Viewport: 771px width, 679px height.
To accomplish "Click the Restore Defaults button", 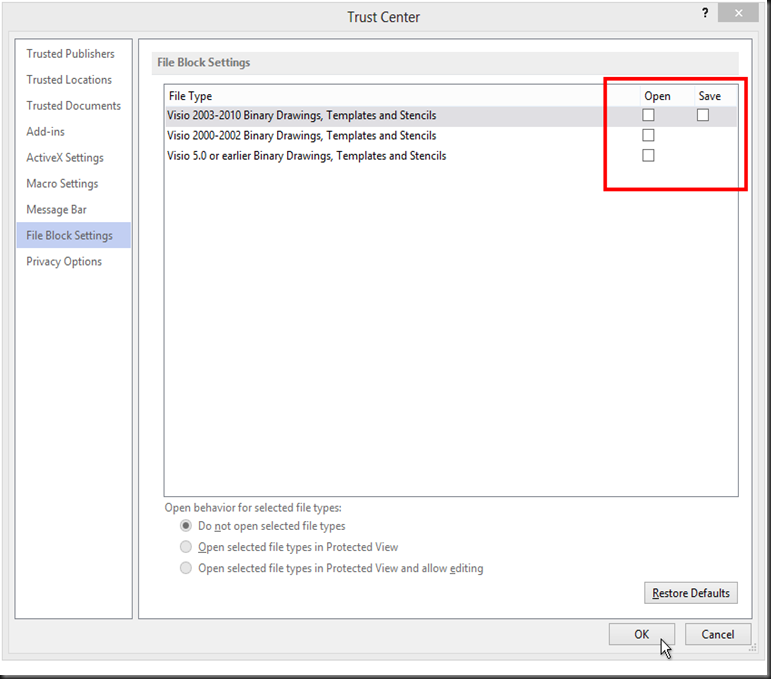I will pyautogui.click(x=690, y=593).
